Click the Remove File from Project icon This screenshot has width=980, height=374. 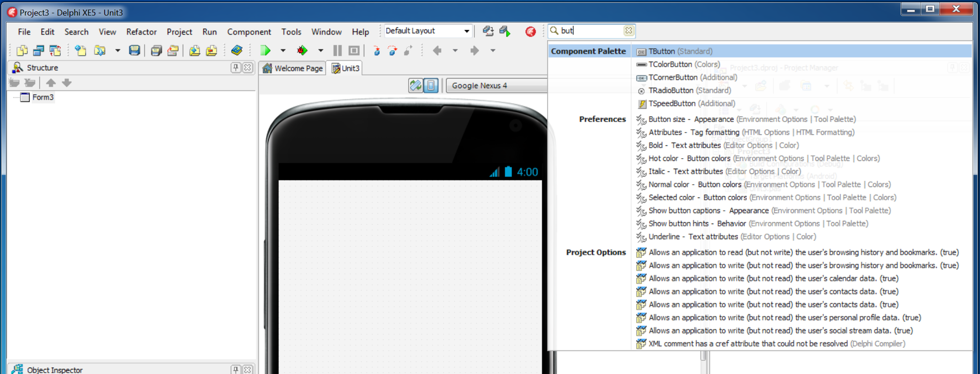211,51
